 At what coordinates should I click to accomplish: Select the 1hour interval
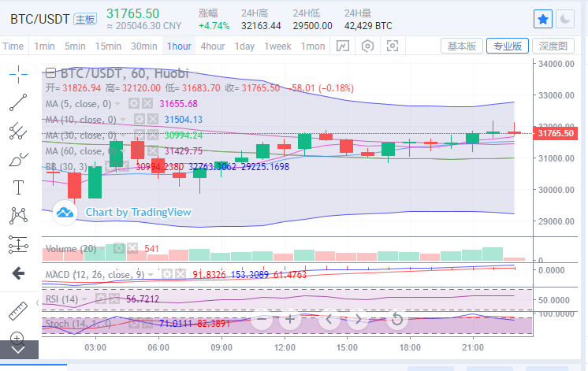179,46
